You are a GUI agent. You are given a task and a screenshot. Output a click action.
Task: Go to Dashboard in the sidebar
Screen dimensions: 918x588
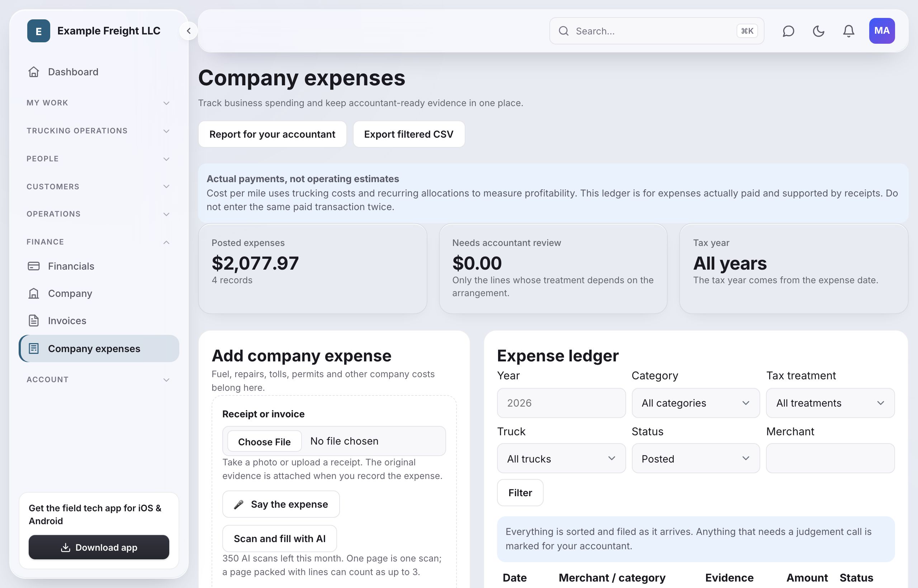click(99, 72)
